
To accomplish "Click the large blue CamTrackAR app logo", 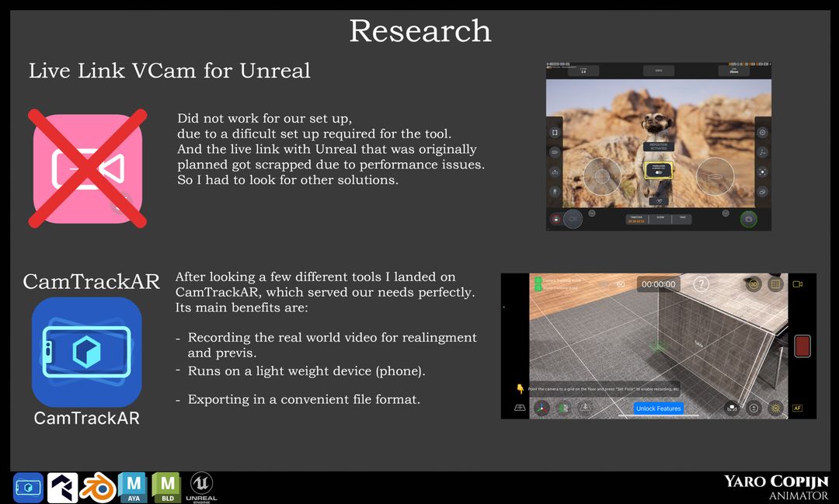I will [x=87, y=352].
